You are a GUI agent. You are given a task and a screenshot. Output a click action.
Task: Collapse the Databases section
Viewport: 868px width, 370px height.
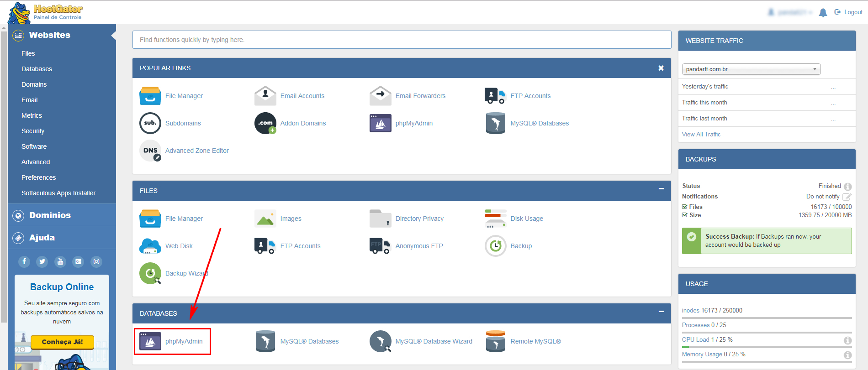pos(661,311)
